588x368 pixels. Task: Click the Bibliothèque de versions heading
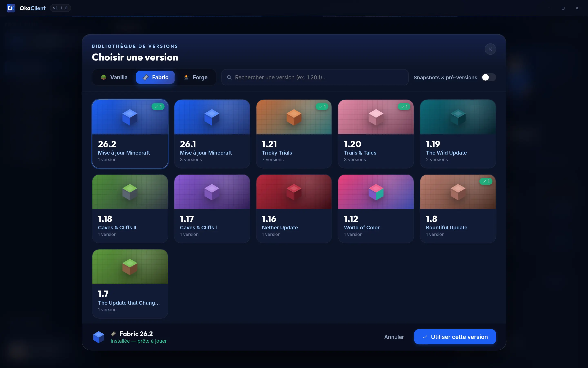point(135,46)
